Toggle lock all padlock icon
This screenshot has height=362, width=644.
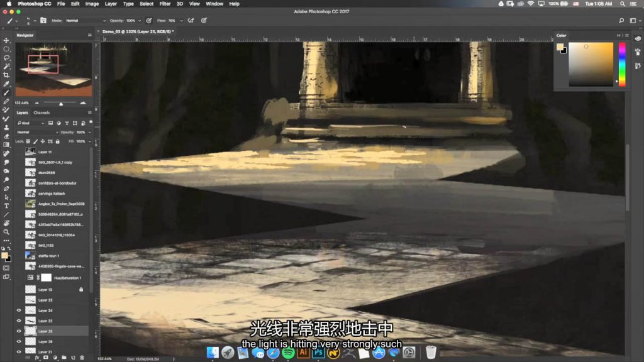pyautogui.click(x=58, y=141)
